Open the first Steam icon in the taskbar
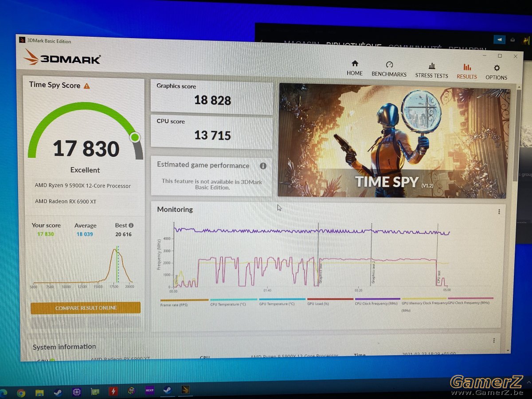532x399 pixels. tap(58, 392)
